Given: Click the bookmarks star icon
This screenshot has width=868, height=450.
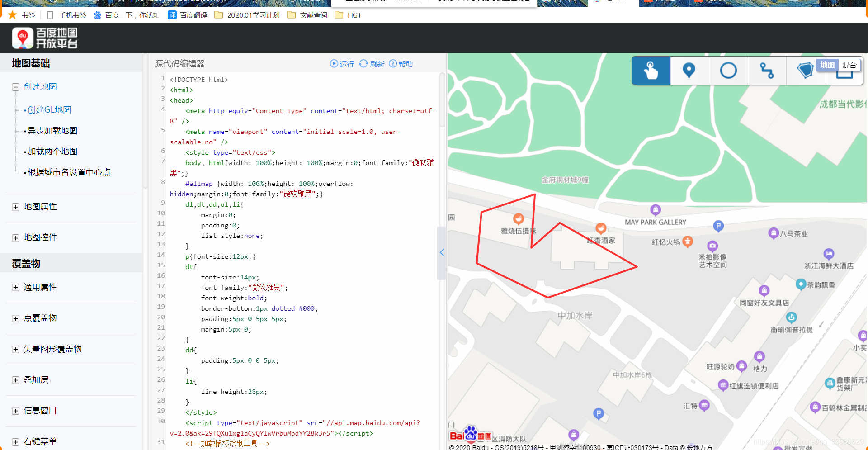Looking at the screenshot, I should pyautogui.click(x=13, y=15).
